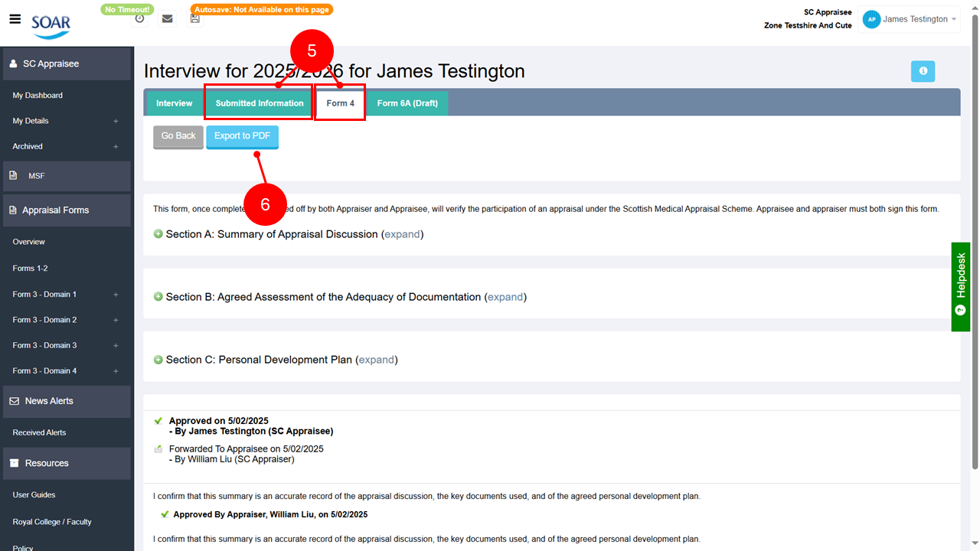Open the hamburger navigation menu
The image size is (980, 551).
15,19
